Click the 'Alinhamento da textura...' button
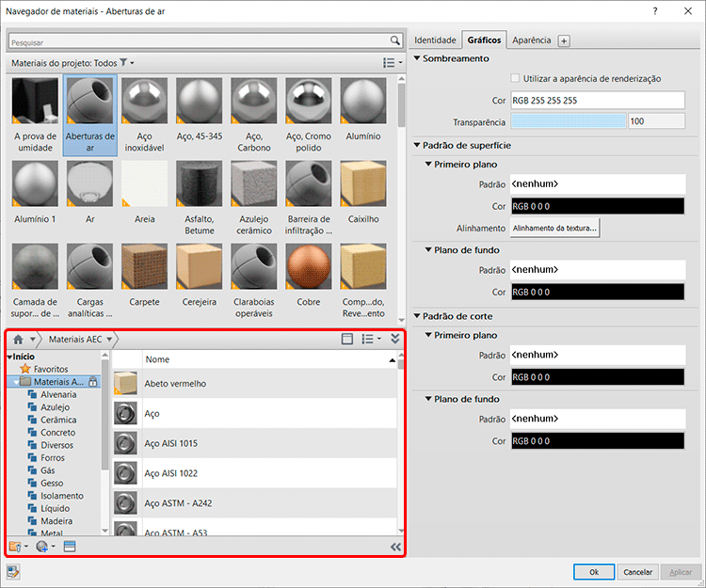This screenshot has height=588, width=706. (x=554, y=228)
